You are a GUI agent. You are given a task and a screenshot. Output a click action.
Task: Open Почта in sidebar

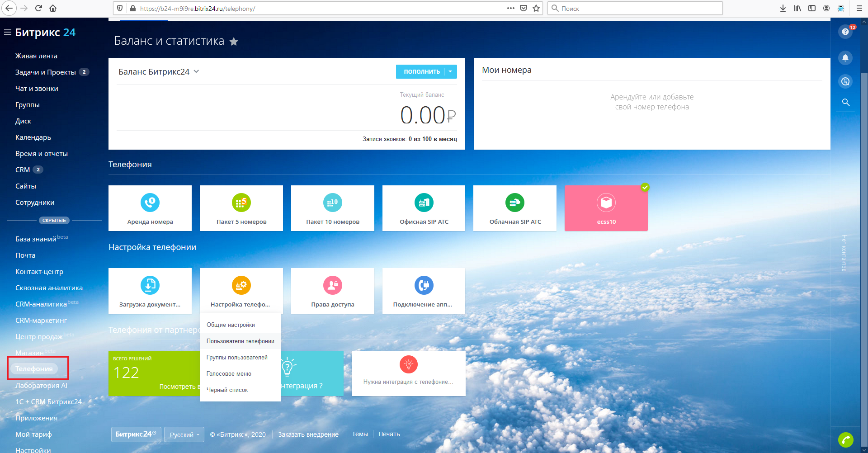pyautogui.click(x=25, y=255)
